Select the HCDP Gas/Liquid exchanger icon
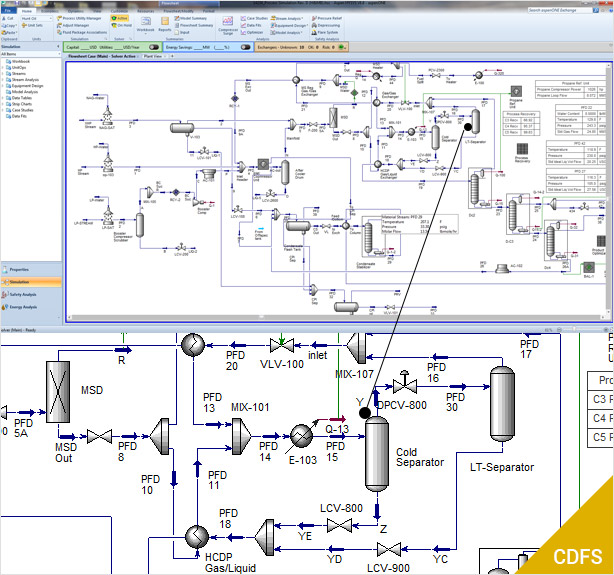Viewport: 614px width, 575px height. (x=192, y=536)
